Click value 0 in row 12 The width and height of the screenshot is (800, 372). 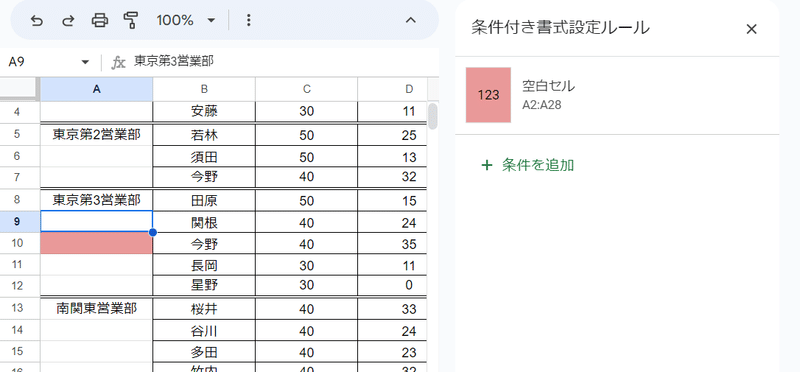[x=409, y=285]
